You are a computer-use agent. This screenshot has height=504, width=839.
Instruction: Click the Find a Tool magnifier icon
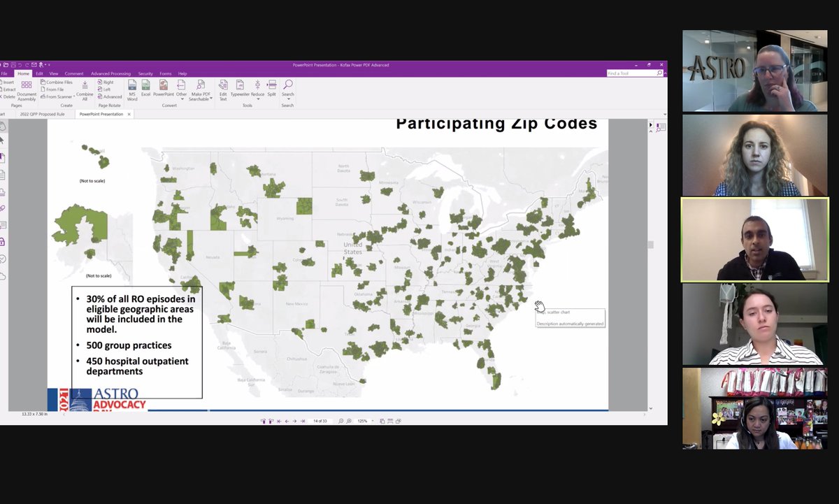[659, 73]
